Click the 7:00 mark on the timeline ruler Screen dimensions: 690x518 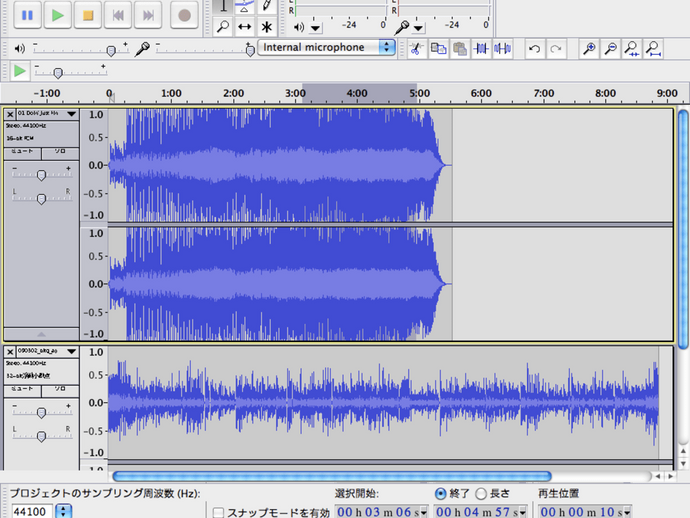click(543, 93)
